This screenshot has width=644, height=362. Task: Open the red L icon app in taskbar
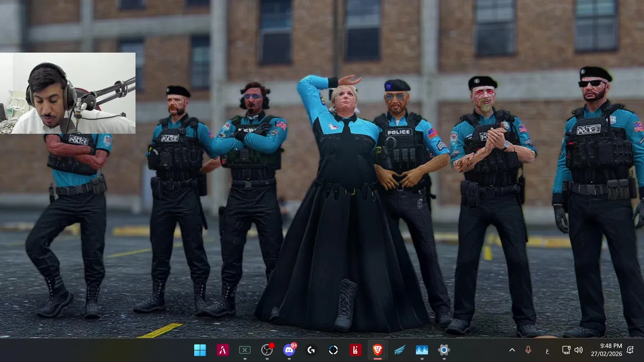[356, 350]
